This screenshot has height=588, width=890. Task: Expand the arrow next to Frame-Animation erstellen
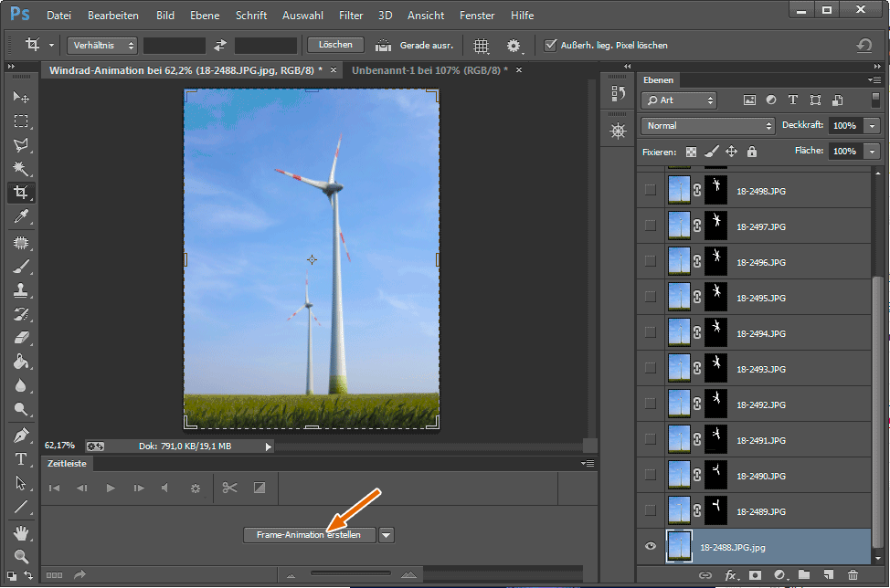387,535
